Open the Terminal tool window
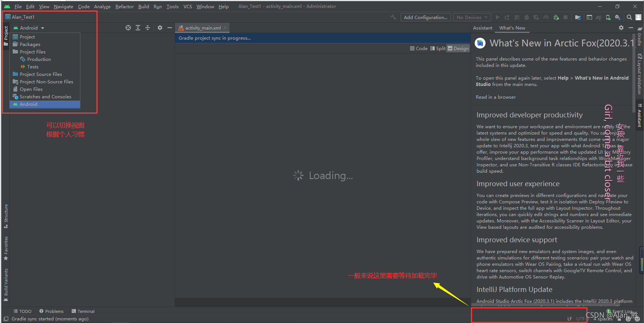This screenshot has height=323, width=644. pos(83,311)
